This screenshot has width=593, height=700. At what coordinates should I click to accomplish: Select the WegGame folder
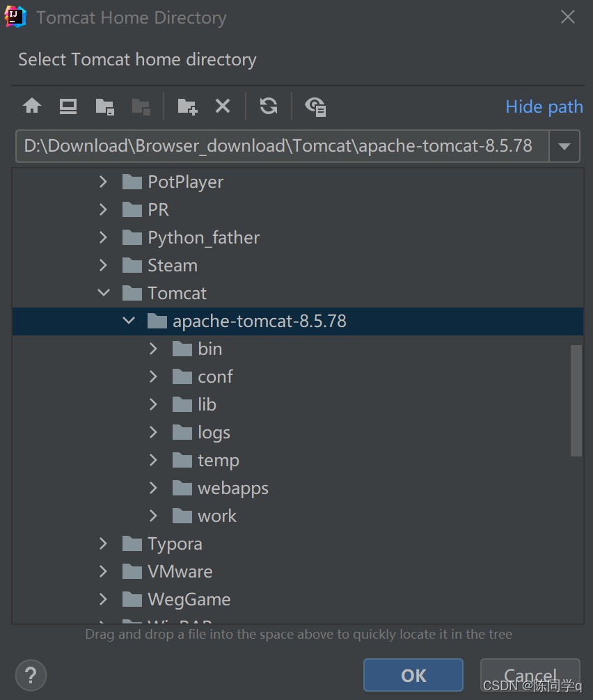coord(176,599)
